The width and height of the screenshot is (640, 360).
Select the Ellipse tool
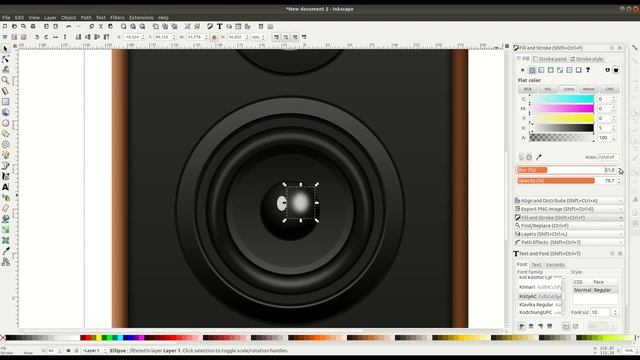pos(5,123)
